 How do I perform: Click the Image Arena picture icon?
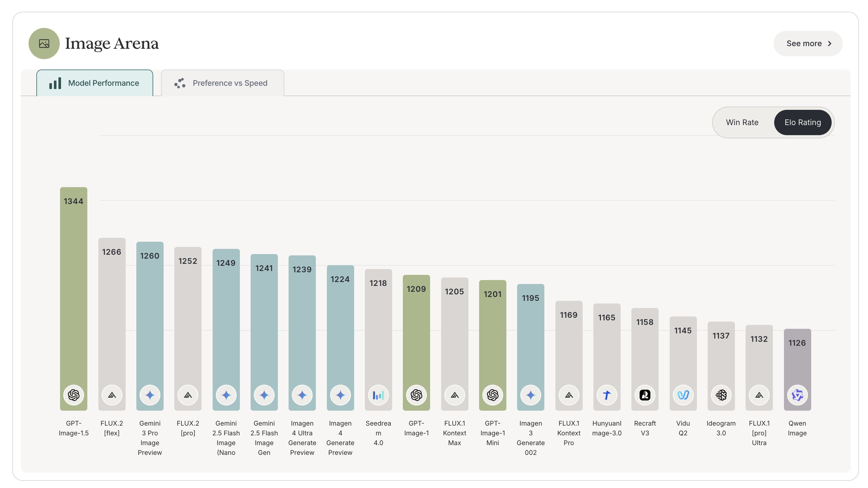click(44, 44)
